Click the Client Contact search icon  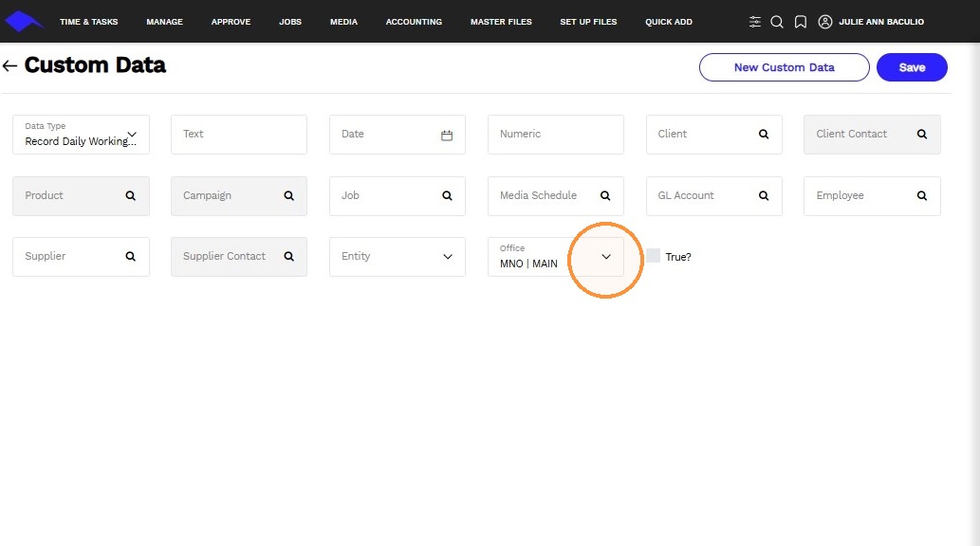pyautogui.click(x=922, y=135)
